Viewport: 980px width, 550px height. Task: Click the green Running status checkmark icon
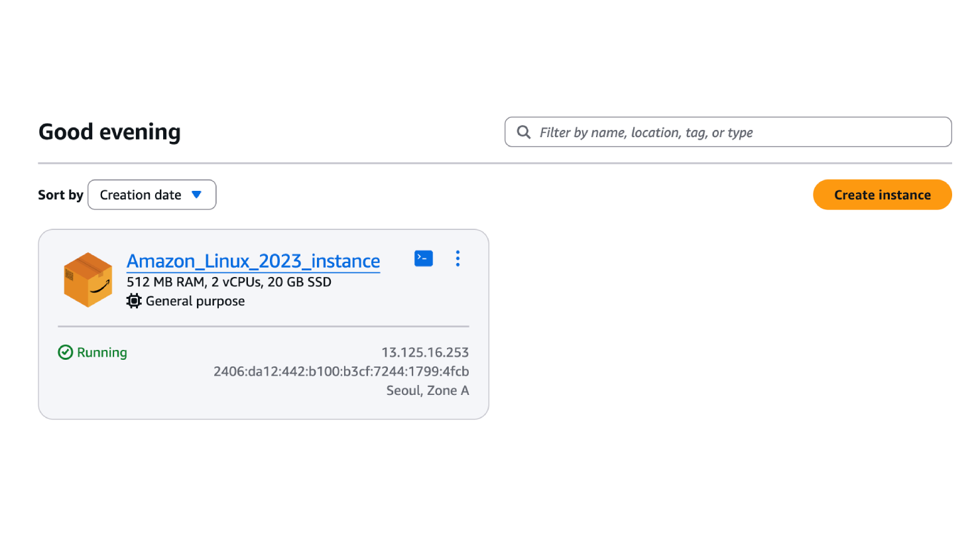65,352
